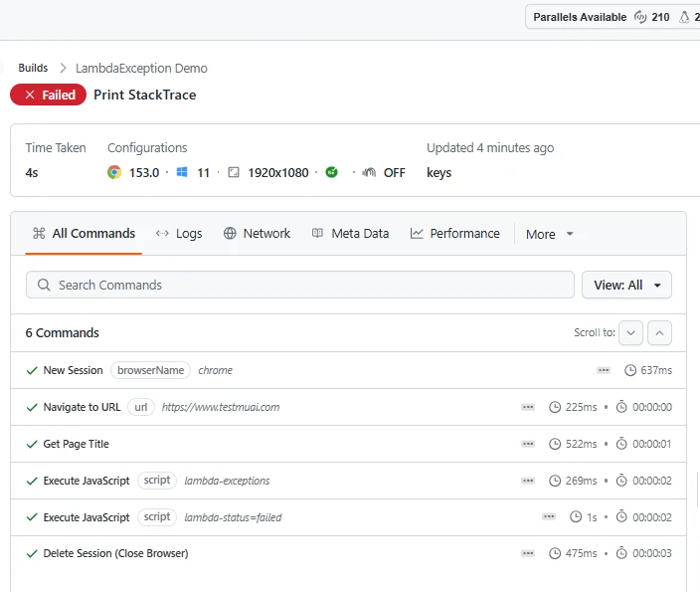Open ellipsis menu for Get Page Title
This screenshot has height=592, width=700.
point(528,444)
